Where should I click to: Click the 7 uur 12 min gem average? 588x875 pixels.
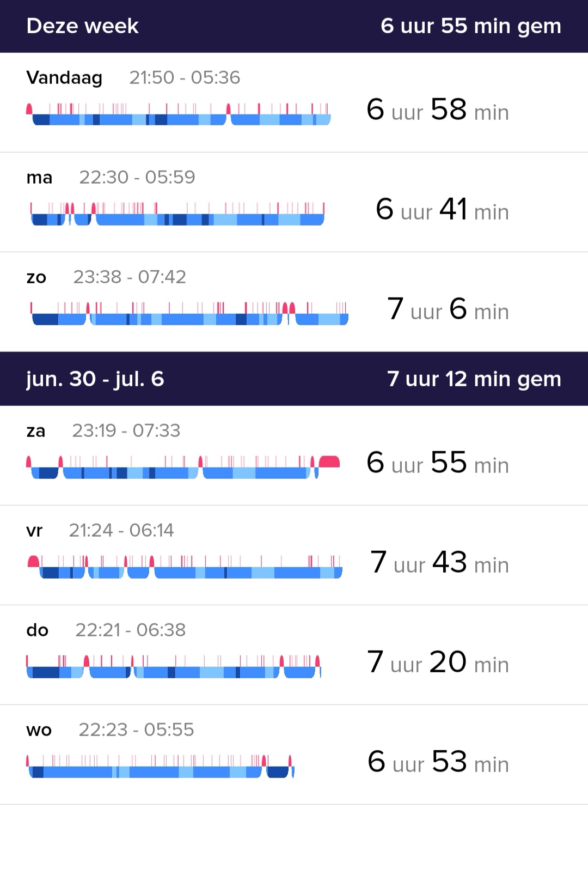point(474,379)
